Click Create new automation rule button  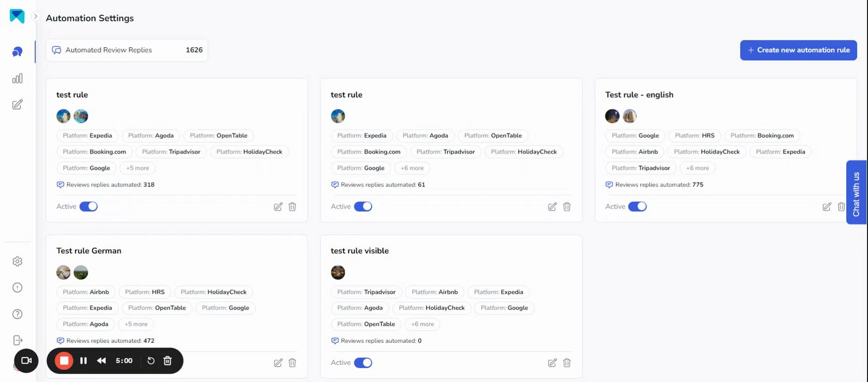(x=798, y=50)
